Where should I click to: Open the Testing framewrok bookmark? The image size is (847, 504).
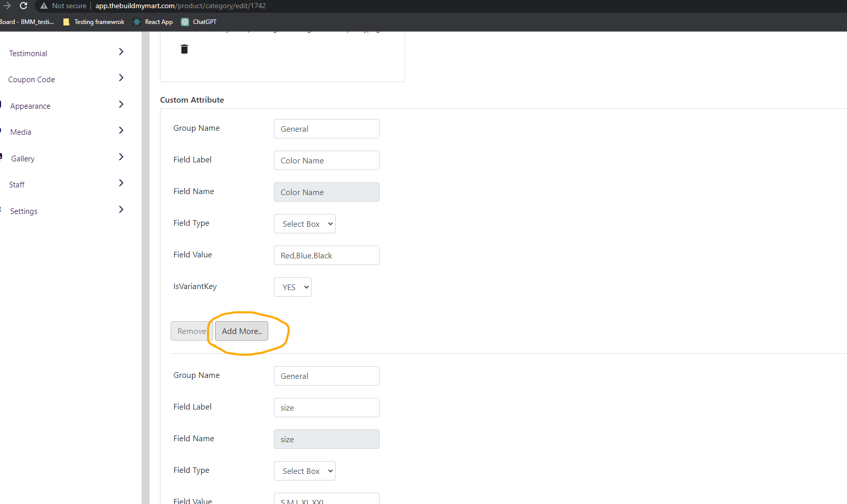[x=93, y=22]
